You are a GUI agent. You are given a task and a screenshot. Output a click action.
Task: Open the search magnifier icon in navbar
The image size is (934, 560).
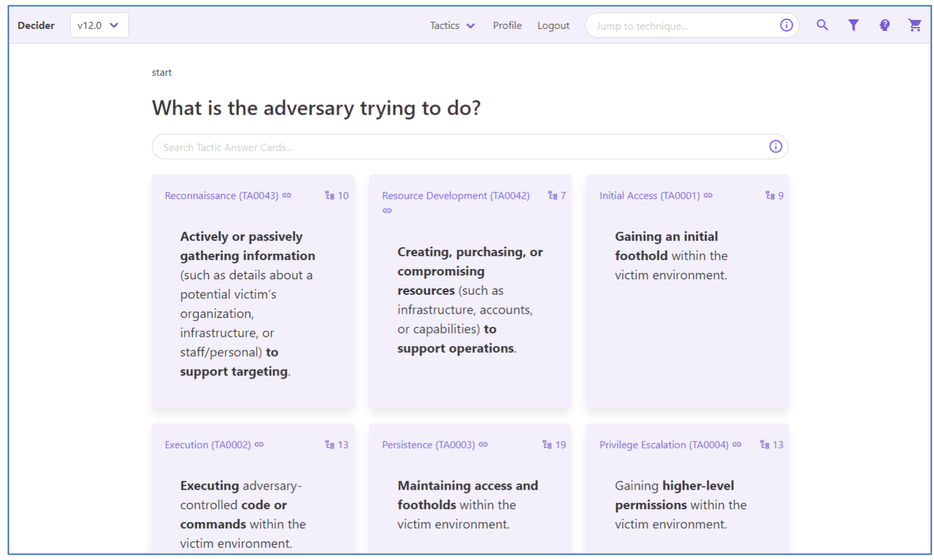pyautogui.click(x=822, y=25)
